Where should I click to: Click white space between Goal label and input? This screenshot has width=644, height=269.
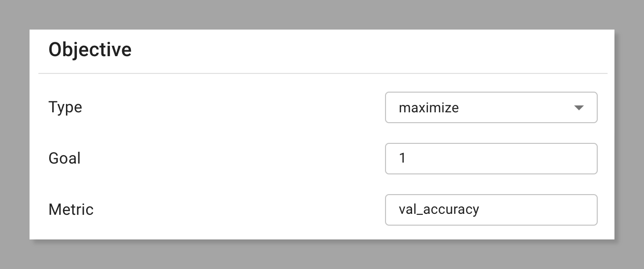[x=232, y=159]
